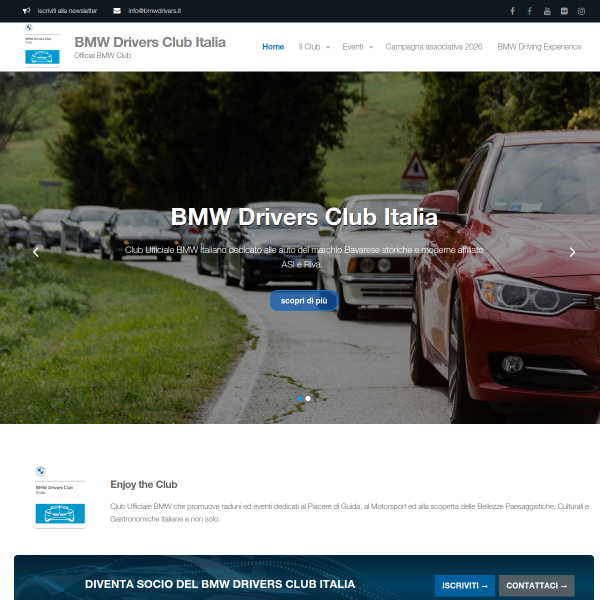Open Campagna associativa 2026 menu item
The image size is (600, 600).
[434, 47]
